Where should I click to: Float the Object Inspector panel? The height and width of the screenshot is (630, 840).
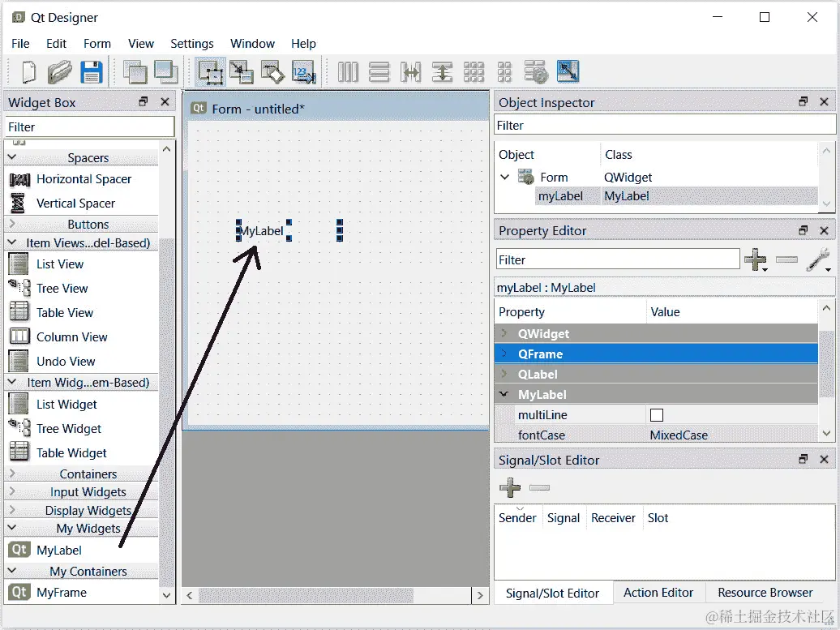click(x=803, y=102)
